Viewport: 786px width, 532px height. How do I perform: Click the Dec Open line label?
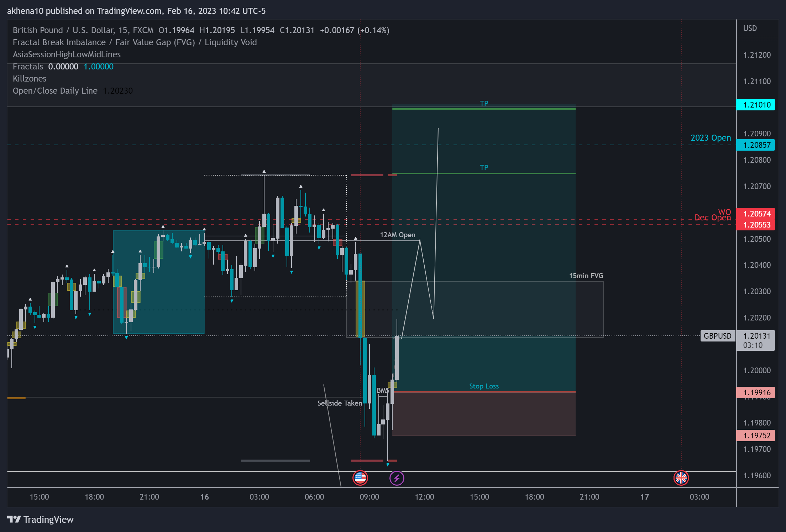712,218
